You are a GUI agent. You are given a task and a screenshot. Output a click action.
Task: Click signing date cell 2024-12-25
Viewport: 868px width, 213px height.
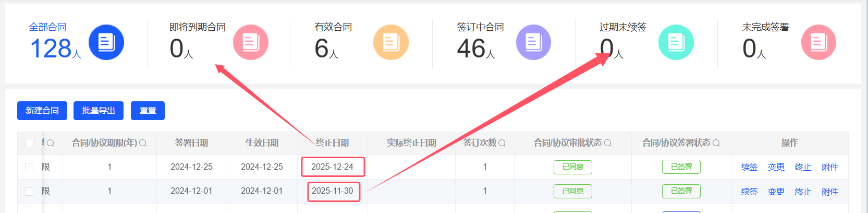click(192, 167)
